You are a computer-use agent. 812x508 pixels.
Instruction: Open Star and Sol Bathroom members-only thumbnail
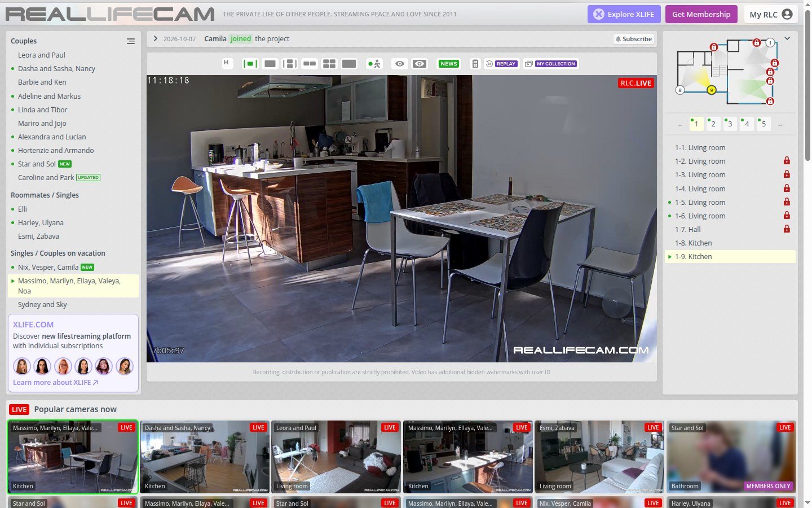pos(731,457)
